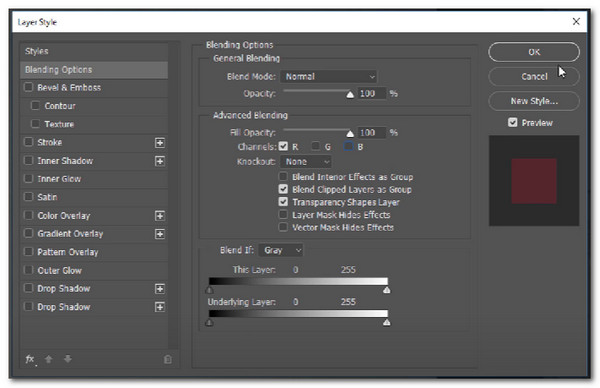The width and height of the screenshot is (600, 388).
Task: Uncheck Blend Clipped Layers as Group
Action: tap(283, 189)
